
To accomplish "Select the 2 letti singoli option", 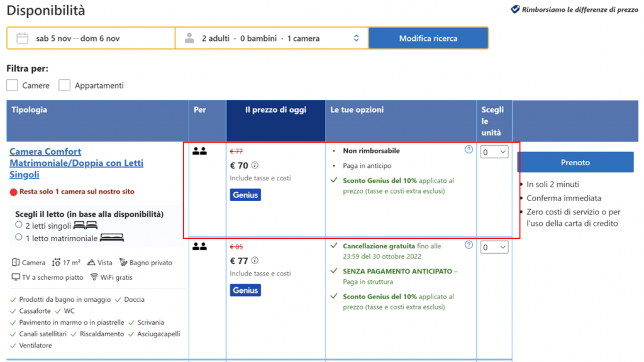I will (19, 225).
